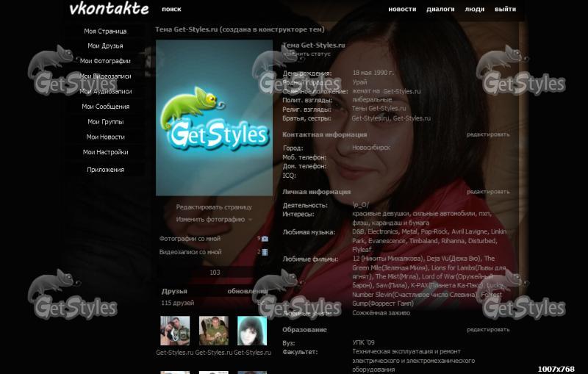Open Мои Сообщения in sidebar
This screenshot has height=374, width=588.
[105, 107]
